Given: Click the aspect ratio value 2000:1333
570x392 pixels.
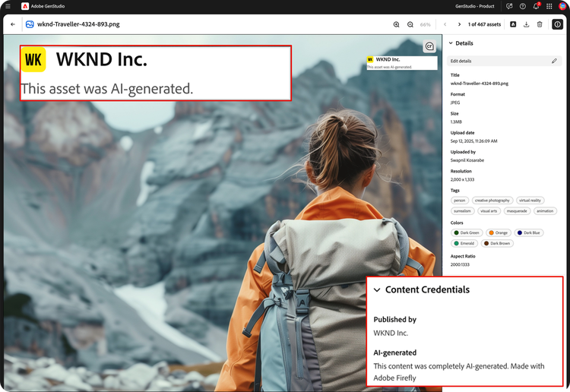Looking at the screenshot, I should pos(460,264).
